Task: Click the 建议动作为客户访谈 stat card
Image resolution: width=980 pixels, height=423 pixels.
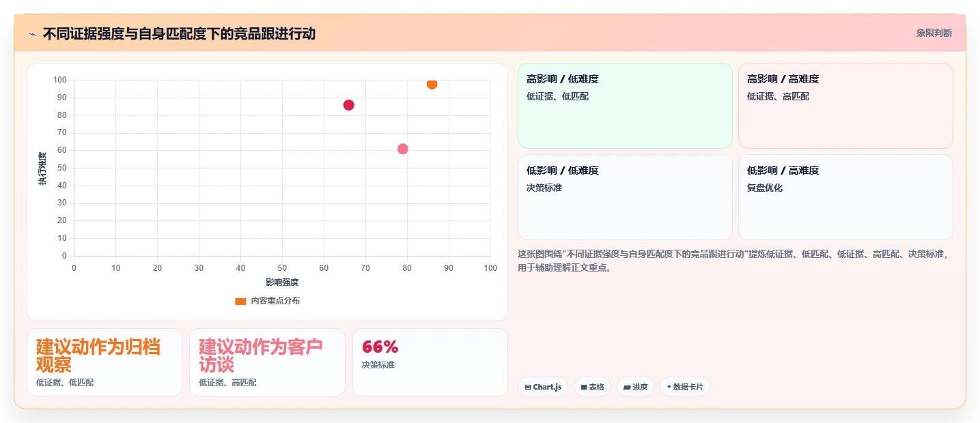Action: 267,362
